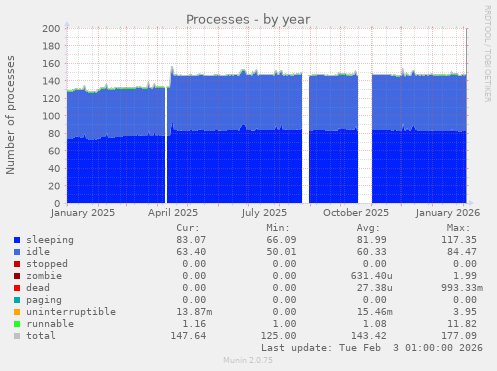Click sleeping maximum value 117.35
This screenshot has height=371, width=497.
pyautogui.click(x=459, y=240)
